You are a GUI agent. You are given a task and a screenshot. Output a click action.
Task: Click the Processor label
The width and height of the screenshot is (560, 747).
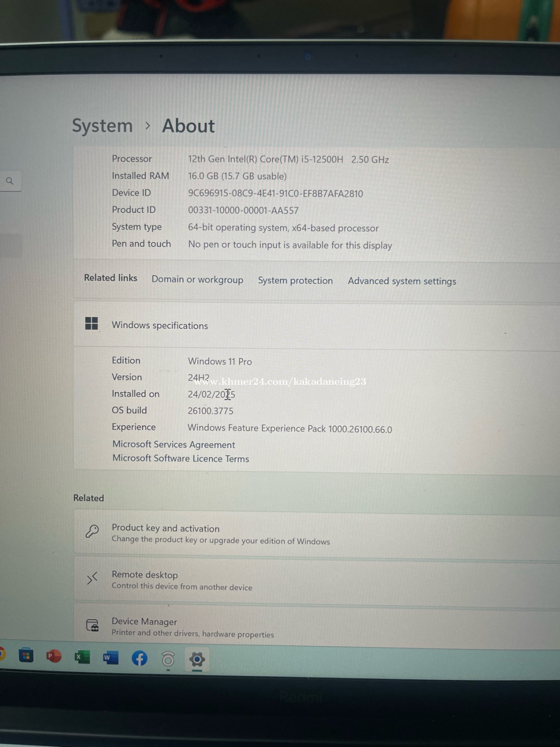(x=132, y=158)
